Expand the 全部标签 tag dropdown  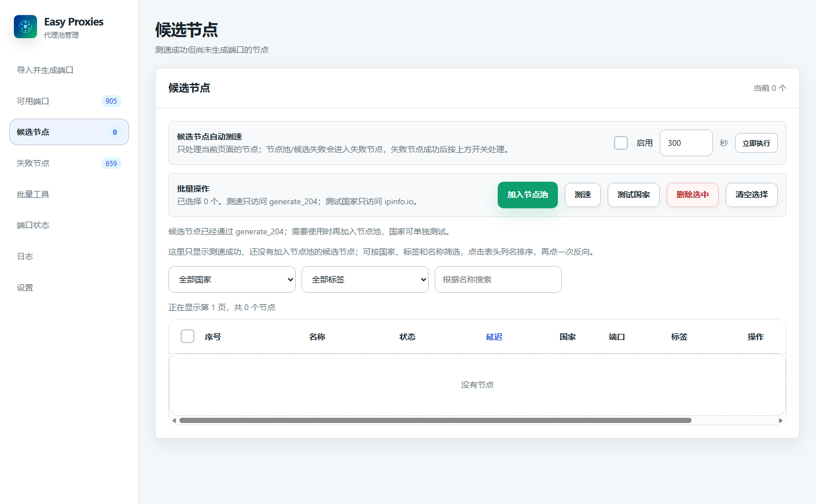tap(365, 279)
